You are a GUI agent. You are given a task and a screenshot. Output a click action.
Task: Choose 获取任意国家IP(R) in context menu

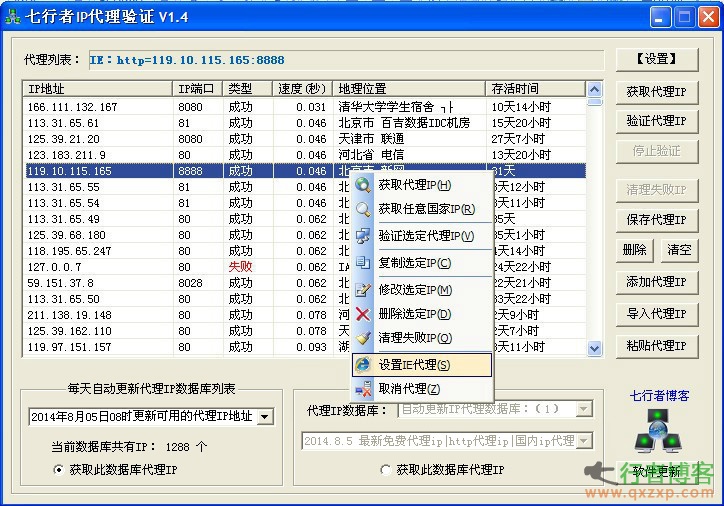[x=422, y=209]
